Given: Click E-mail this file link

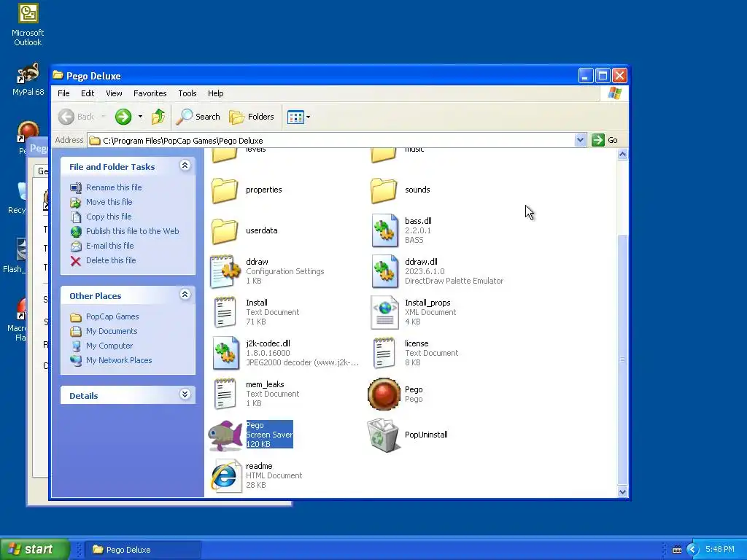Looking at the screenshot, I should click(109, 246).
